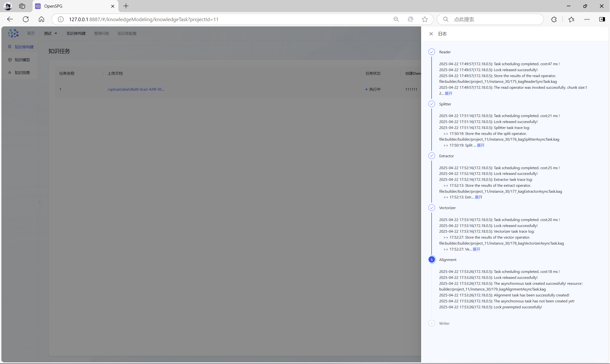Open the 推理问答 top menu
Viewport: 610px width, 364px height.
(101, 33)
